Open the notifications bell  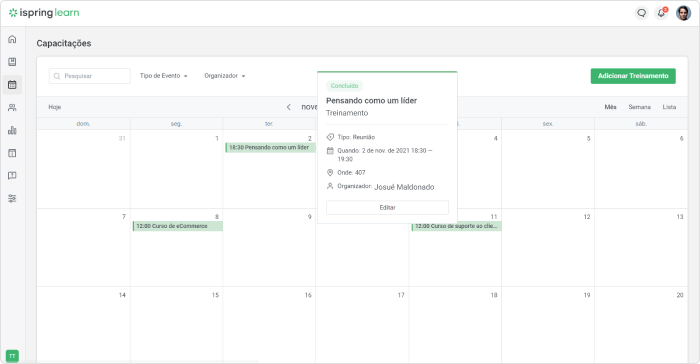662,13
